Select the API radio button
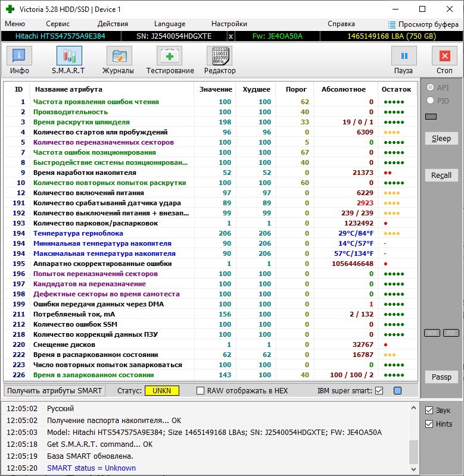 click(430, 87)
